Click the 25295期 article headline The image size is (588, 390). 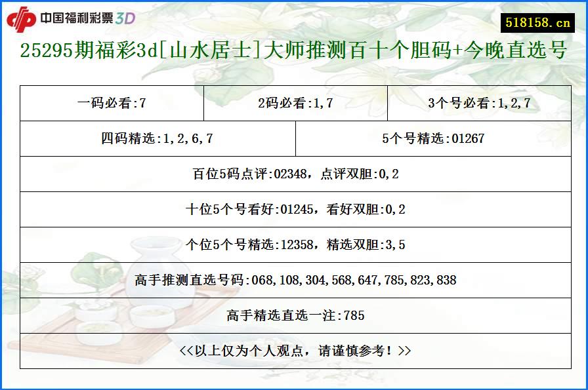click(x=294, y=50)
